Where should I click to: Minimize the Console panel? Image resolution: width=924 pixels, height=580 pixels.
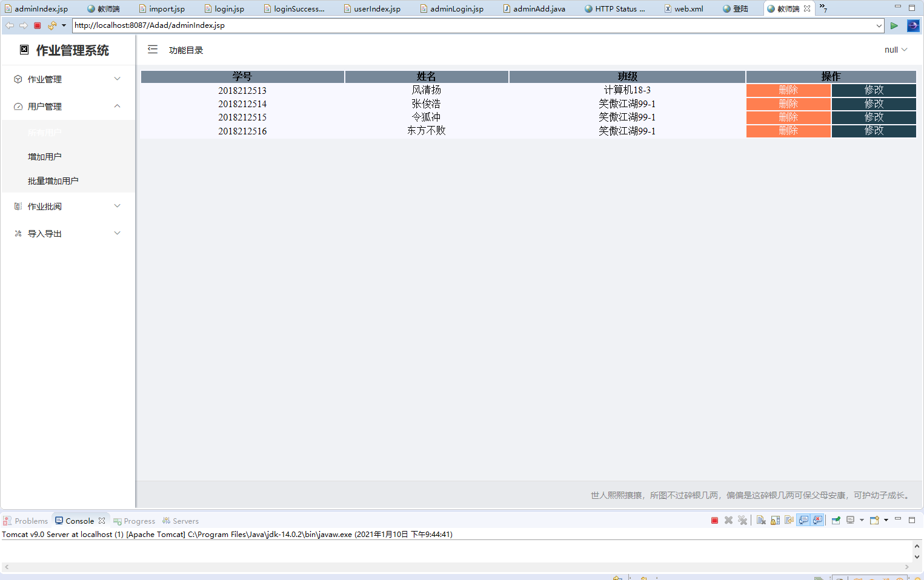click(898, 518)
